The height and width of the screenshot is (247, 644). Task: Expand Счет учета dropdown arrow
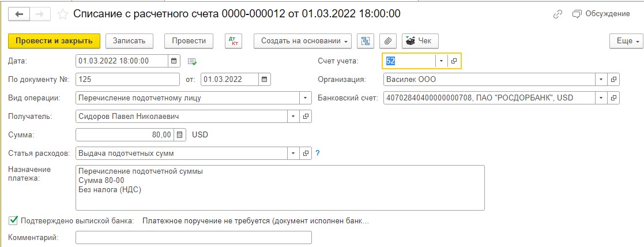tap(441, 61)
